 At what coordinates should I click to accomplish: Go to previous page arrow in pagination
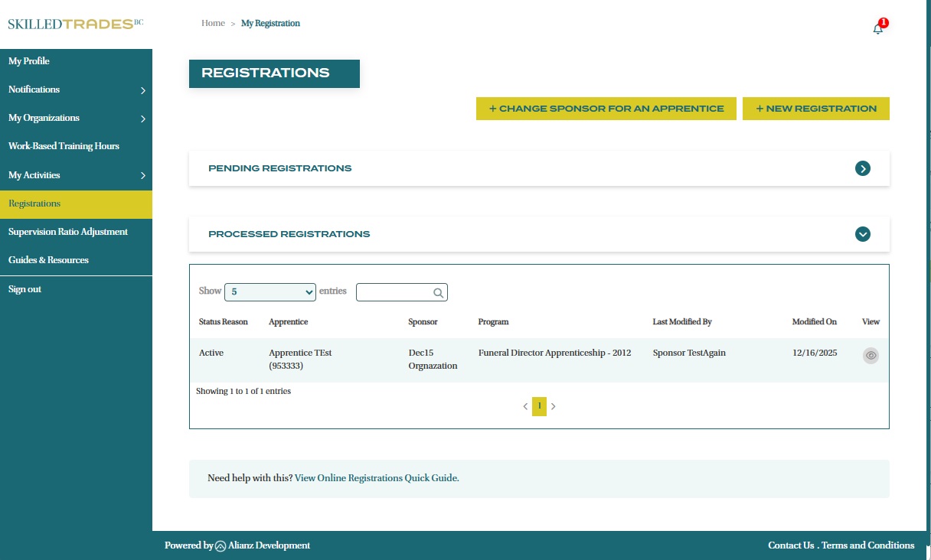[525, 406]
